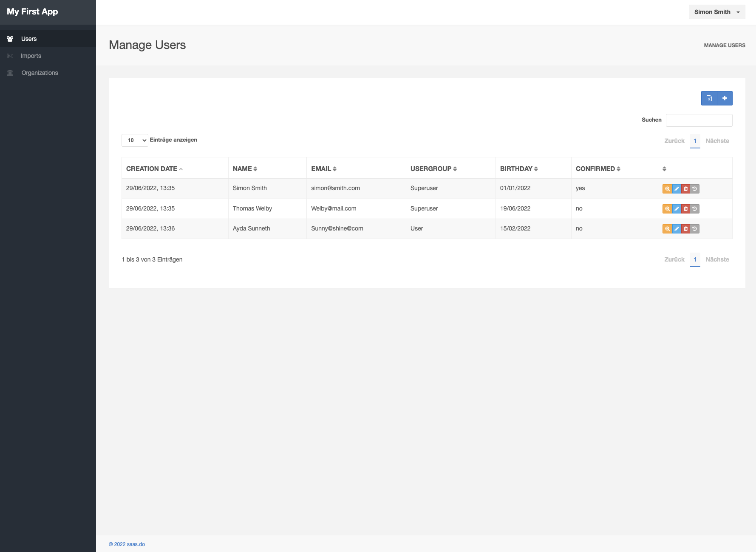This screenshot has width=756, height=552.
Task: Show revision history for Simon Smith
Action: [x=695, y=188]
